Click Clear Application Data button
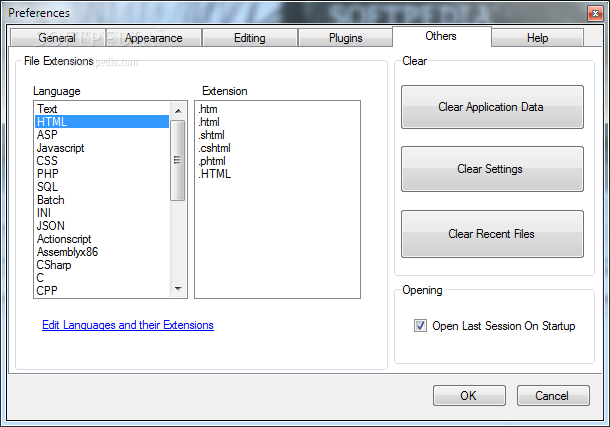Image resolution: width=610 pixels, height=427 pixels. click(x=492, y=107)
